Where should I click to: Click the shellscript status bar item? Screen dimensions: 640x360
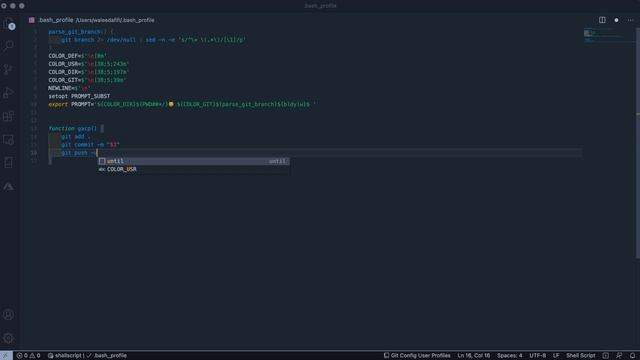point(64,356)
